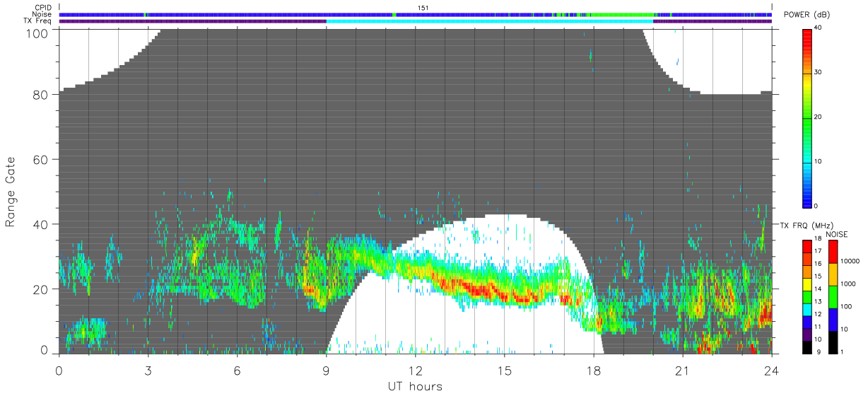Click the x-axis tick label 3
The height and width of the screenshot is (401, 868).
(148, 370)
